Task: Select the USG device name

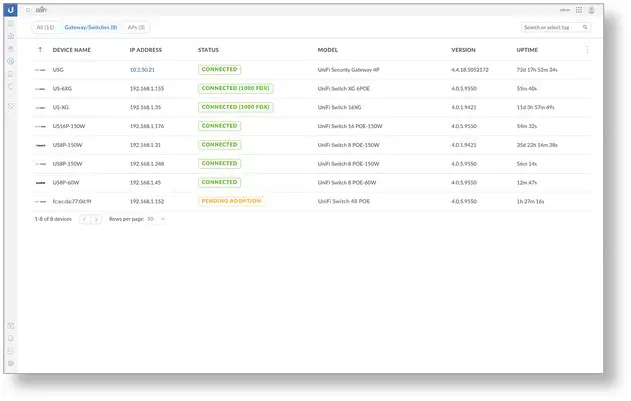Action: tap(58, 70)
